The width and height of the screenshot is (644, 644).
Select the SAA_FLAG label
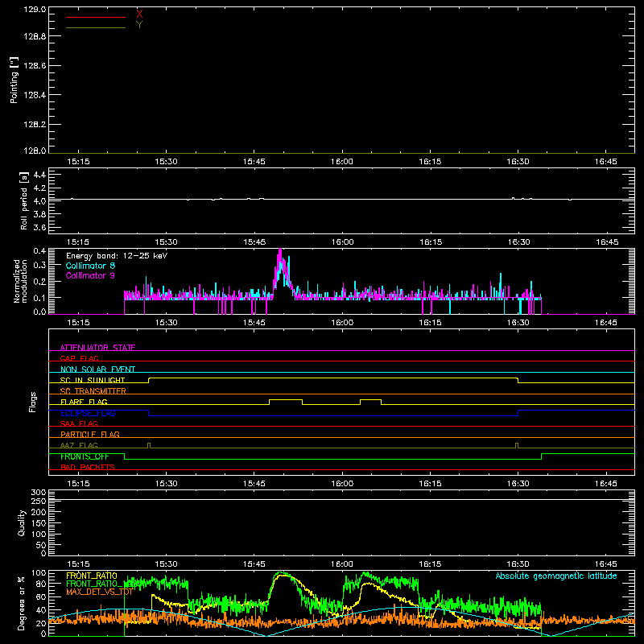79,423
